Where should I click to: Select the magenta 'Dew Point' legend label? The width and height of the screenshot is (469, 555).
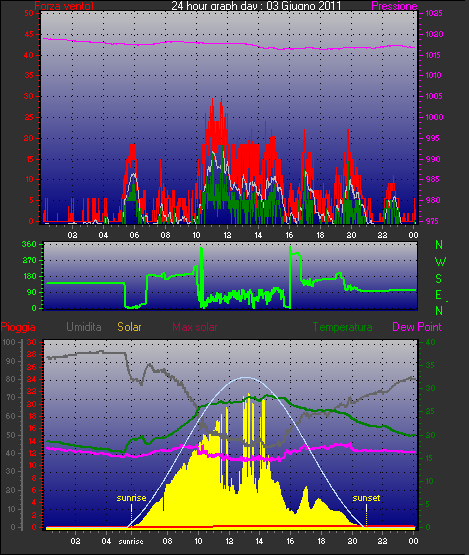tap(417, 327)
